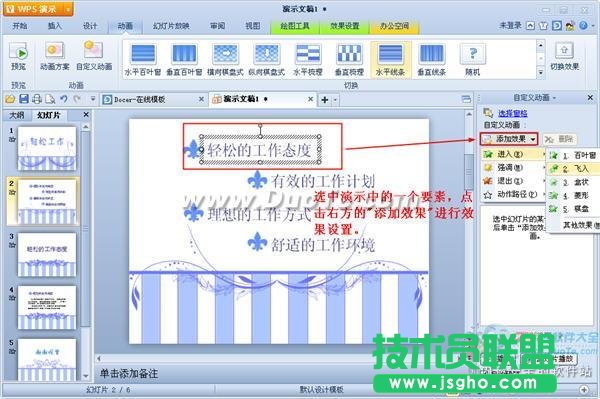Screen dimensions: 600x399
Task: Open the 设计 ribbon tab
Action: [x=90, y=26]
